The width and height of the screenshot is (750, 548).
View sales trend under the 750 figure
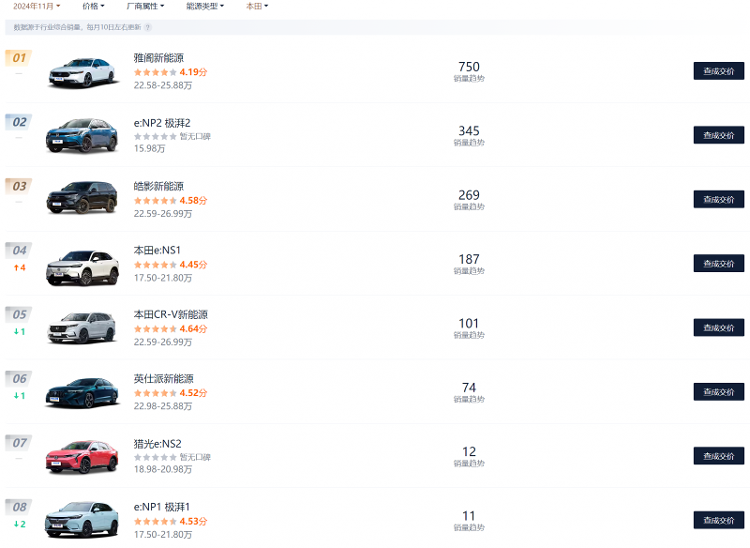tap(469, 79)
